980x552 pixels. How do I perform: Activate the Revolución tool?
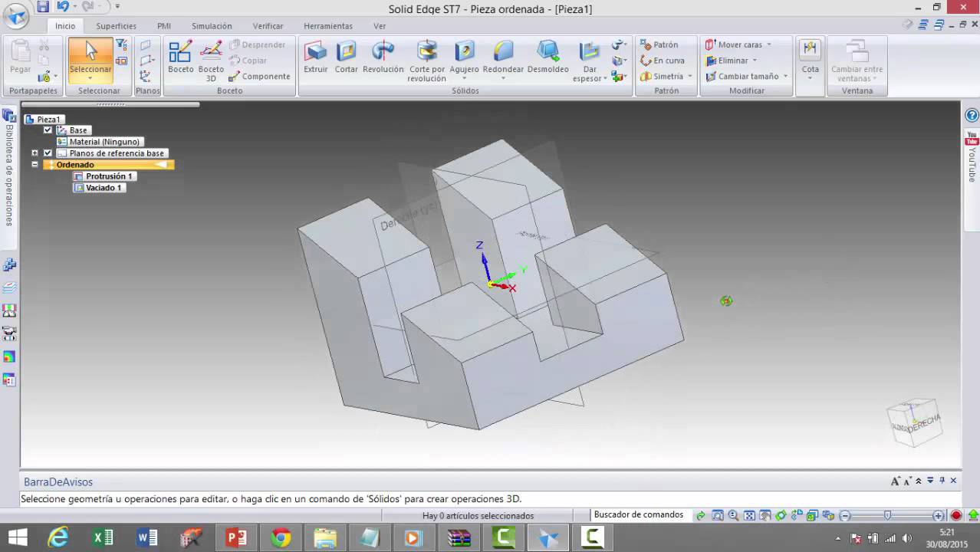coord(383,58)
